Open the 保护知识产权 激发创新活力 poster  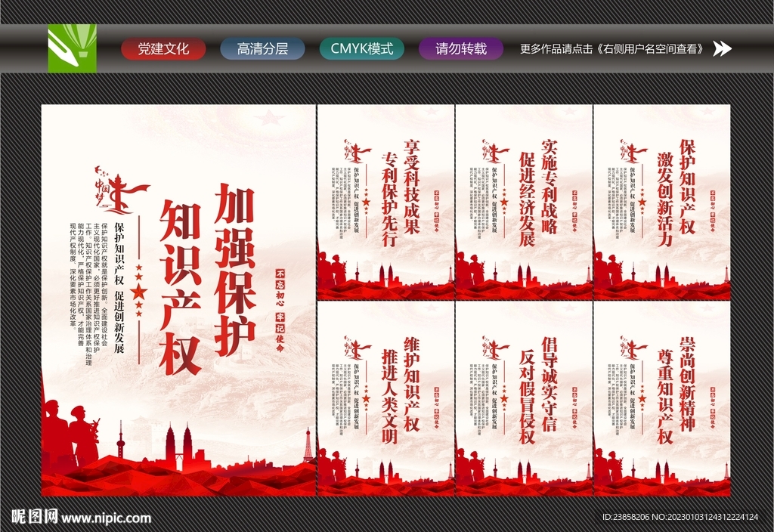662,203
